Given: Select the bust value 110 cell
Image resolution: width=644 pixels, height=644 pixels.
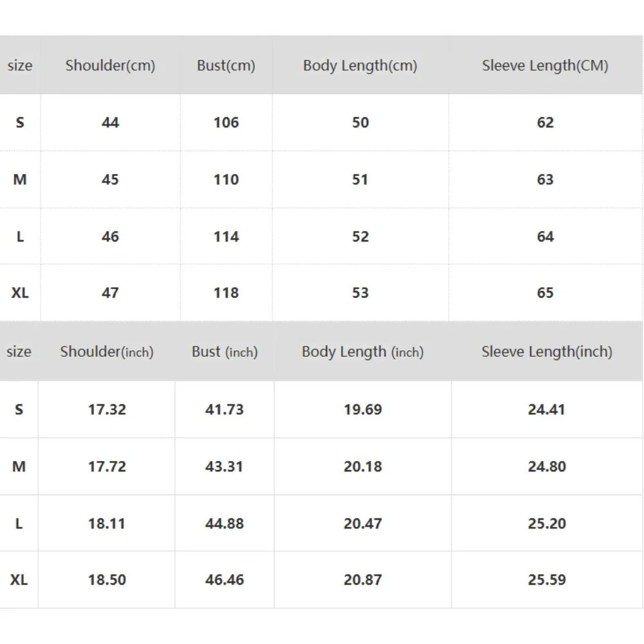Looking at the screenshot, I should [x=226, y=180].
